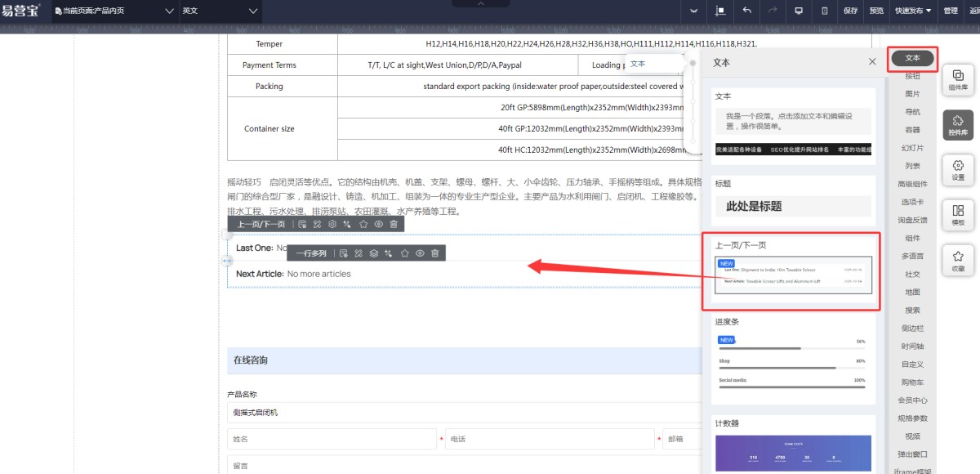Select 按钮 category in widget list
This screenshot has width=980, height=474.
[x=912, y=76]
